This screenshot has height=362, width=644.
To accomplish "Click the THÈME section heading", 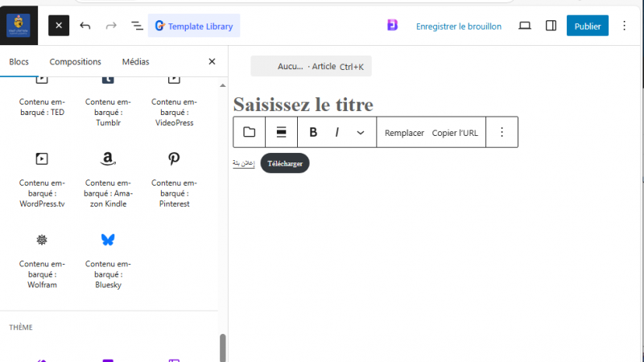I will pos(21,327).
